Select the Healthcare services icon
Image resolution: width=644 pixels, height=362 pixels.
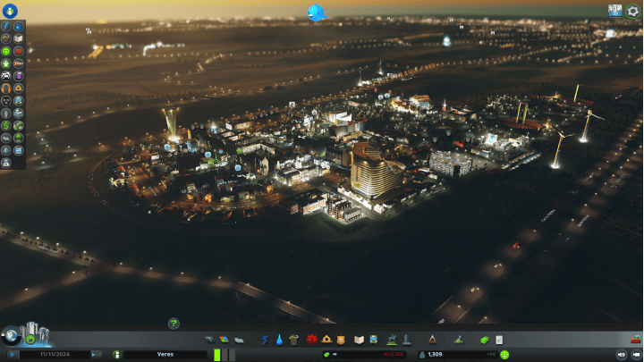point(312,340)
